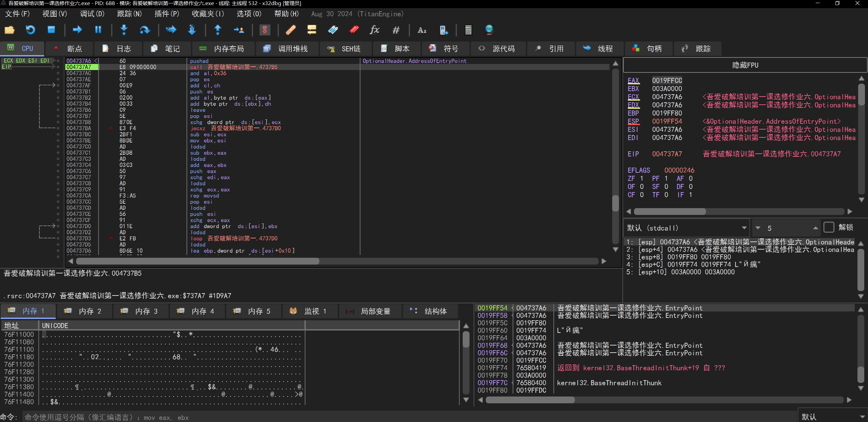The height and width of the screenshot is (422, 868).
Task: Open the 默认 (stdcall) calling convention dropdown
Action: [x=686, y=228]
